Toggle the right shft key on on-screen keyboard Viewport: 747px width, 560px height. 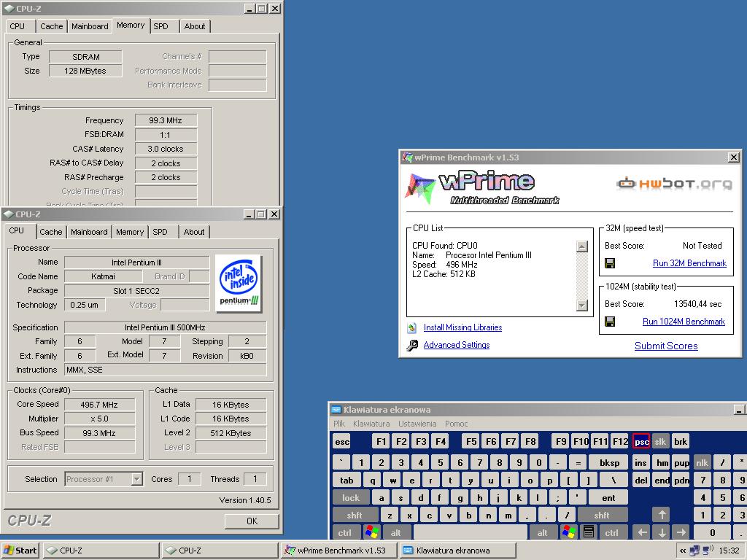[602, 515]
